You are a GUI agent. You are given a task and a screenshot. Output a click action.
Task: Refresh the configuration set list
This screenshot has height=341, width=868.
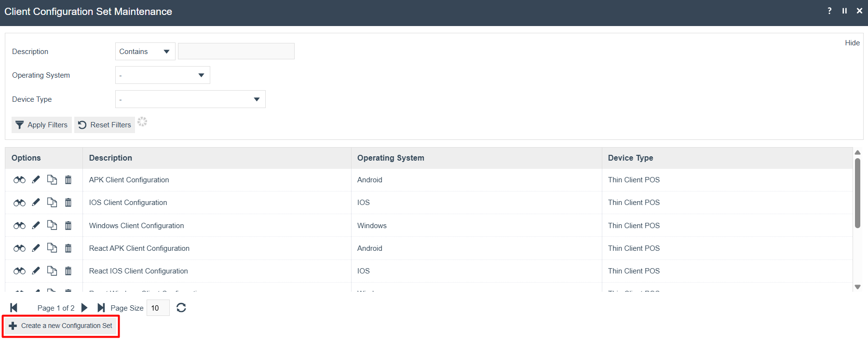pos(181,308)
